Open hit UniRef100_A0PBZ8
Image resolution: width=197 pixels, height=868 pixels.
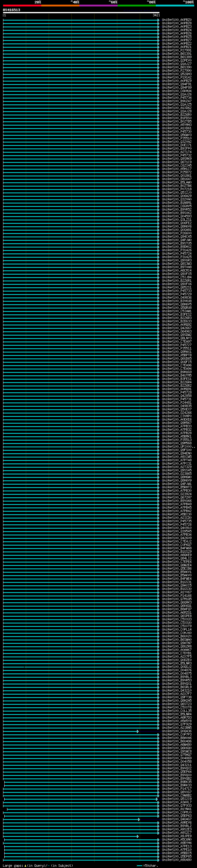177,23
